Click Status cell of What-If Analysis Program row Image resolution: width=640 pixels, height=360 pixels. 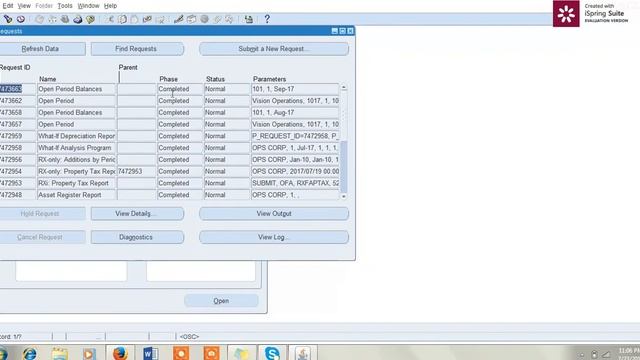(227, 148)
